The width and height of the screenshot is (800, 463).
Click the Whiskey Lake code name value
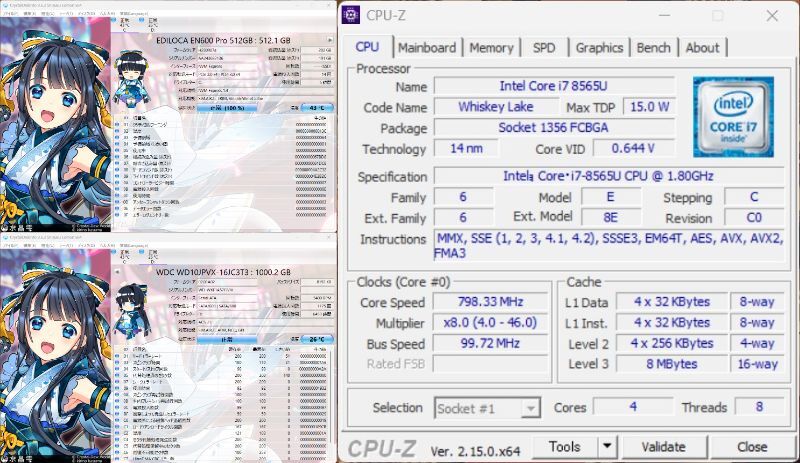496,107
